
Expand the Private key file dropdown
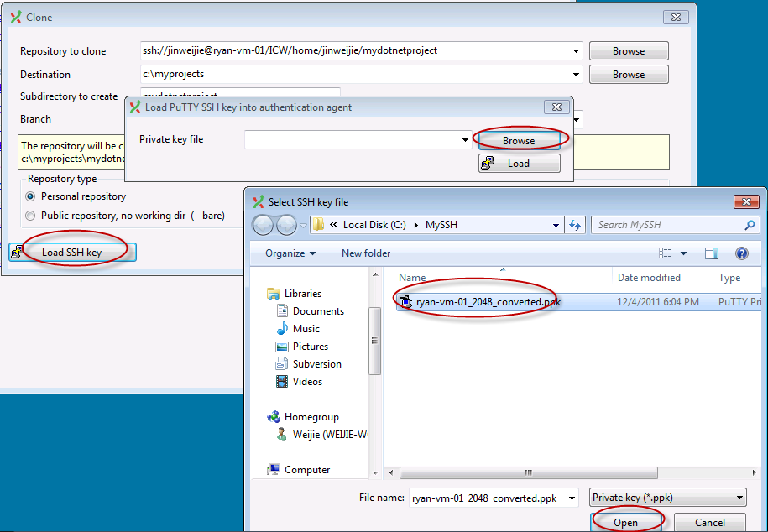tap(466, 138)
